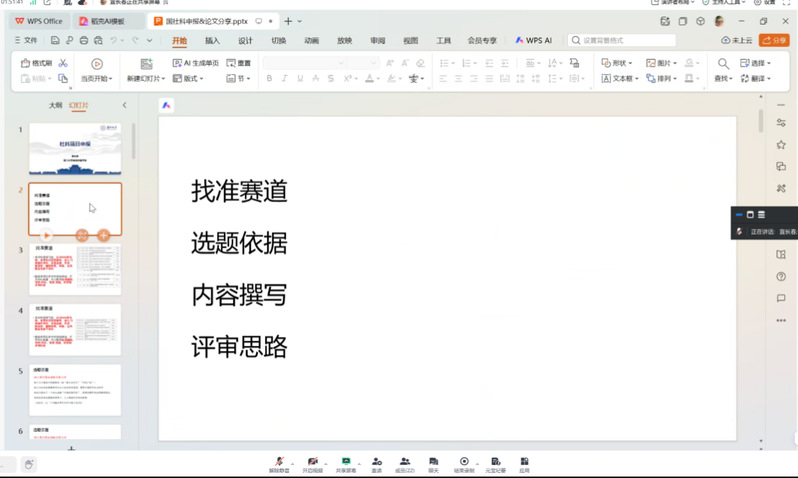Click the 查找 magnifier find icon
The height and width of the screenshot is (478, 798).
722,64
